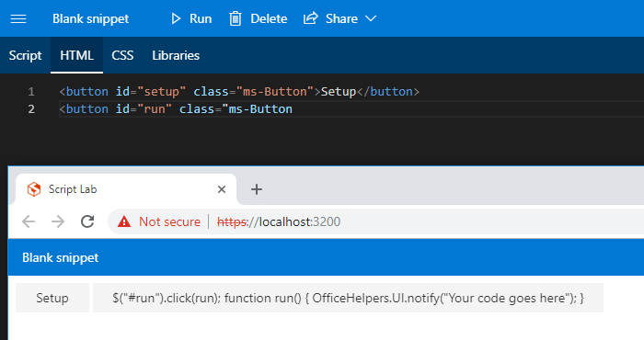Viewport: 644px width, 340px height.
Task: Click the Share export icon
Action: [x=311, y=18]
